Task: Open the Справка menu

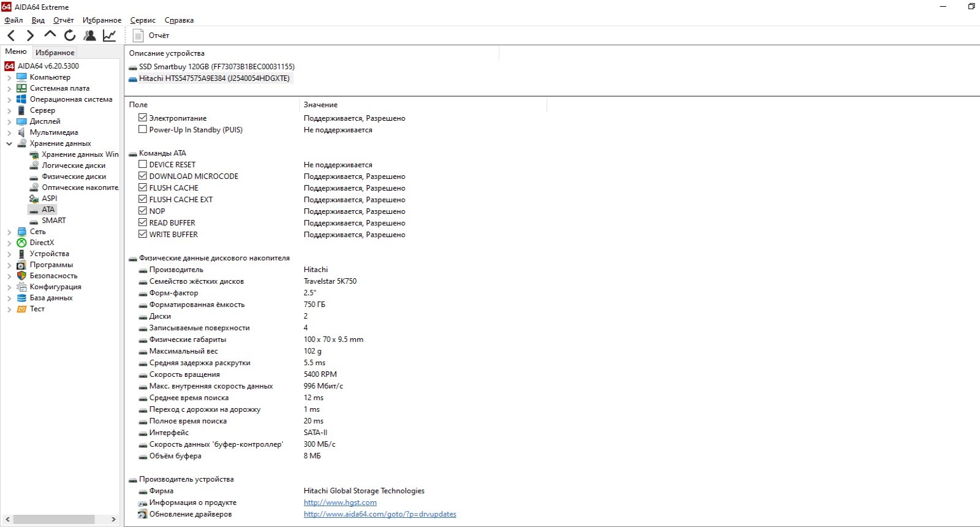Action: [x=179, y=20]
